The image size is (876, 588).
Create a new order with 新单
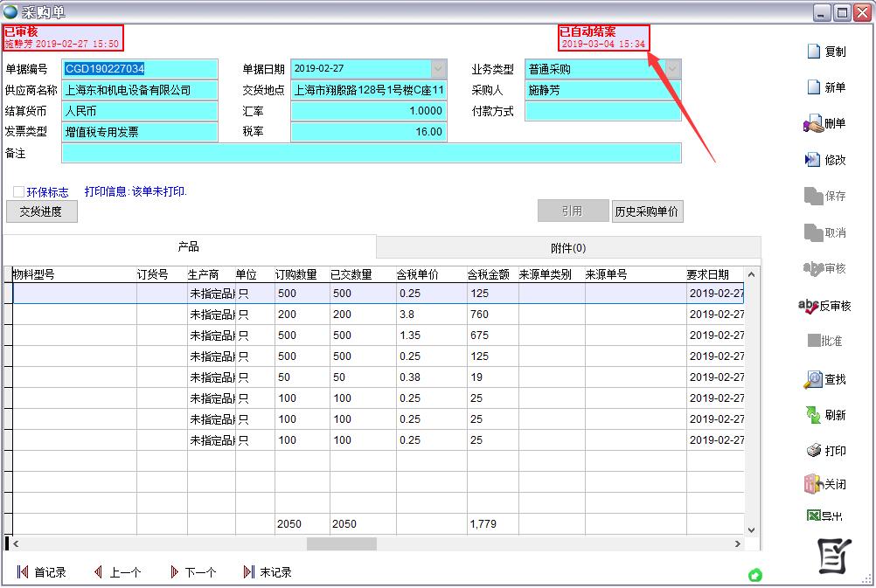point(814,87)
